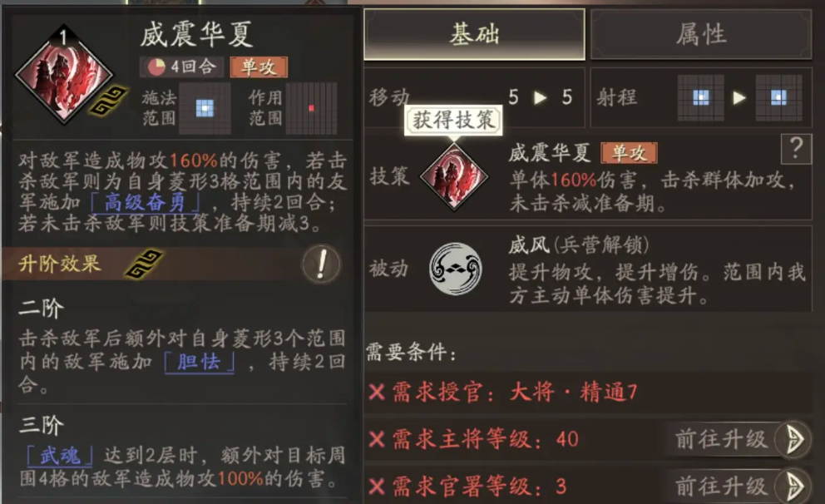Click 前往升级 for main general level

click(x=721, y=439)
